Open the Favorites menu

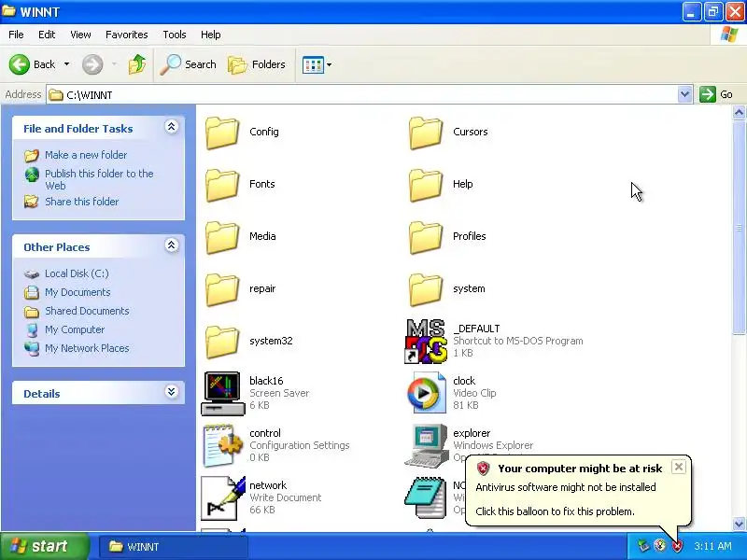point(127,35)
